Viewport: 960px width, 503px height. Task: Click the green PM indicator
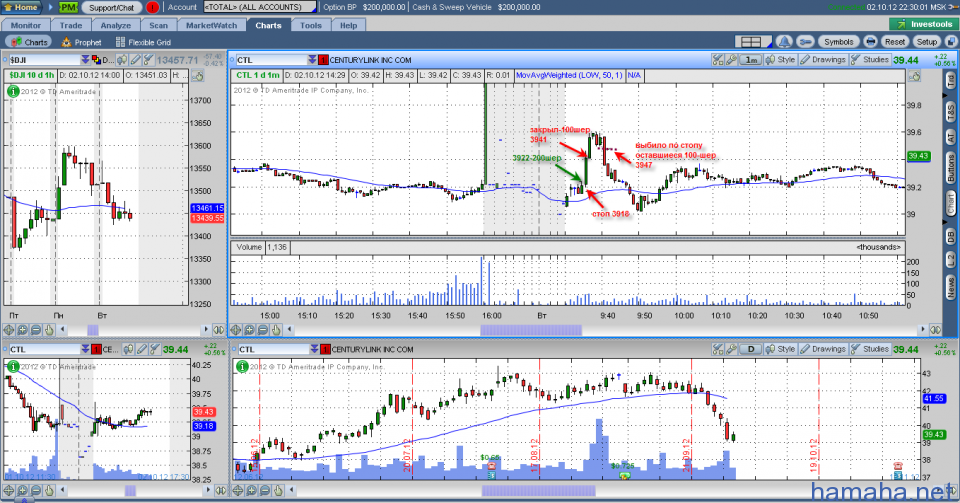68,7
